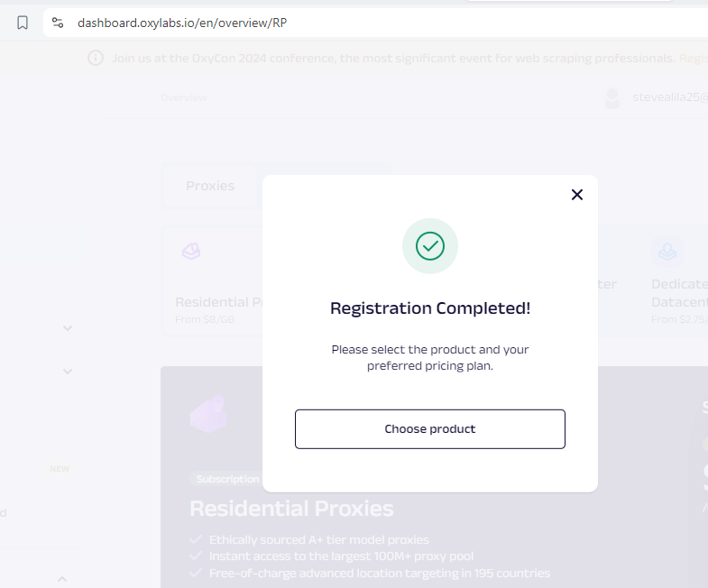Image resolution: width=708 pixels, height=588 pixels.
Task: Click the user avatar icon
Action: click(x=613, y=97)
